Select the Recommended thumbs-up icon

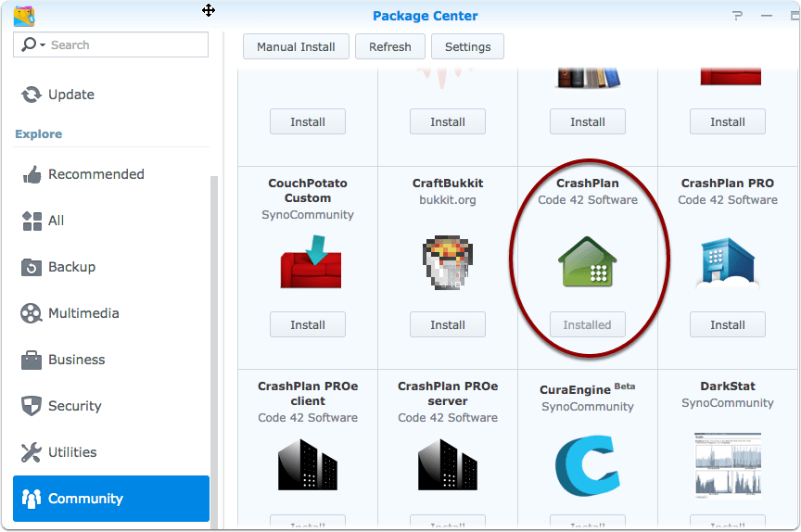tap(32, 174)
